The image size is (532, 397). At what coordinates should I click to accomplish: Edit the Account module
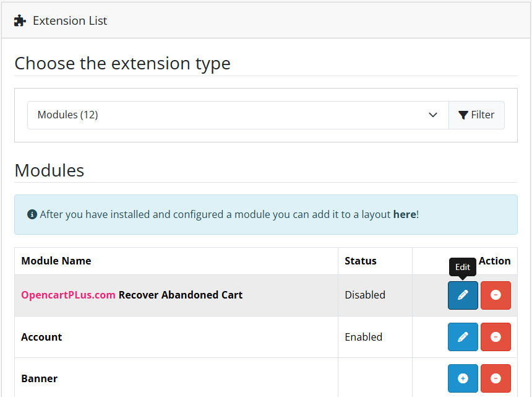point(463,337)
